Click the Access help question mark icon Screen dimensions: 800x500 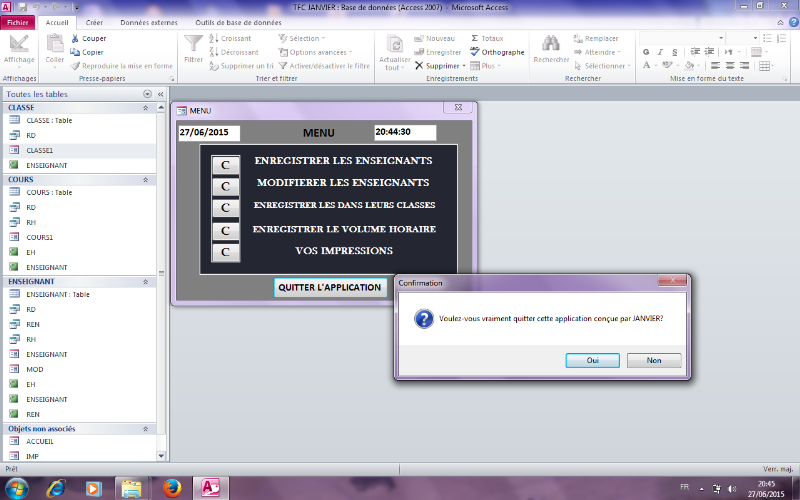coord(794,22)
